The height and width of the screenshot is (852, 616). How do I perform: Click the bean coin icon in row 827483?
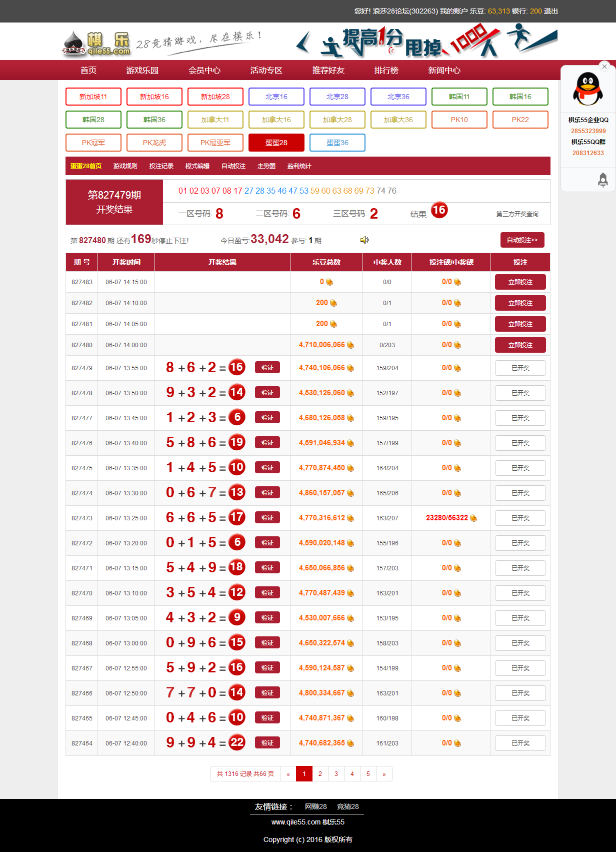329,282
